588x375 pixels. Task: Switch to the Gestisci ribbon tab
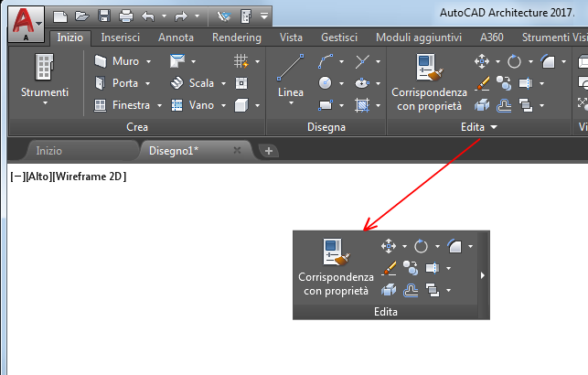(339, 37)
